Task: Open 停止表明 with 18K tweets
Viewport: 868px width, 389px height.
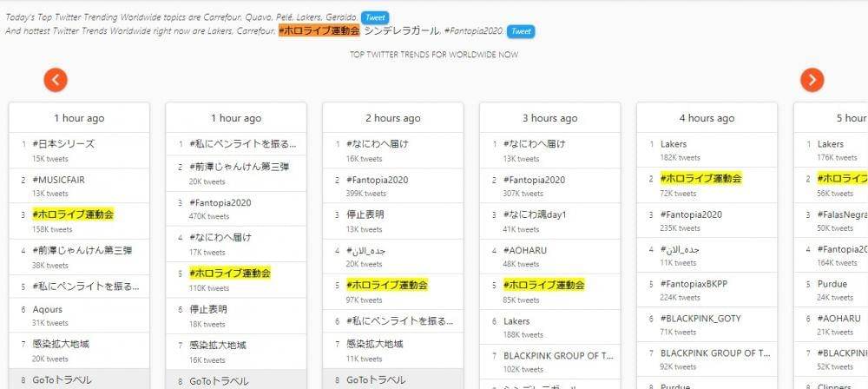Action: (208, 309)
